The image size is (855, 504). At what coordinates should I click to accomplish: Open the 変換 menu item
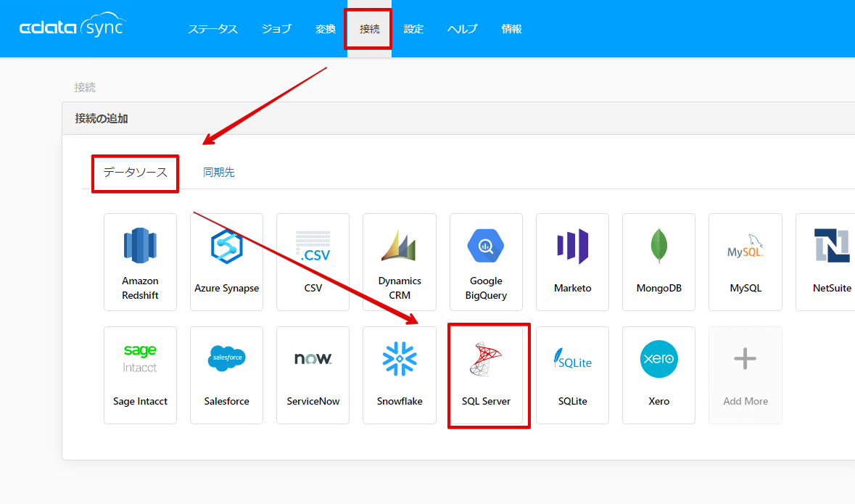[x=326, y=29]
